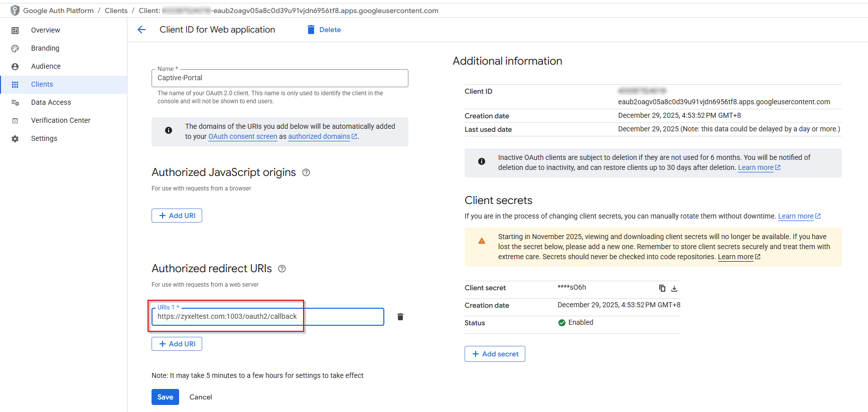This screenshot has width=868, height=412.
Task: Click the Client ID for Web application title
Action: point(217,30)
